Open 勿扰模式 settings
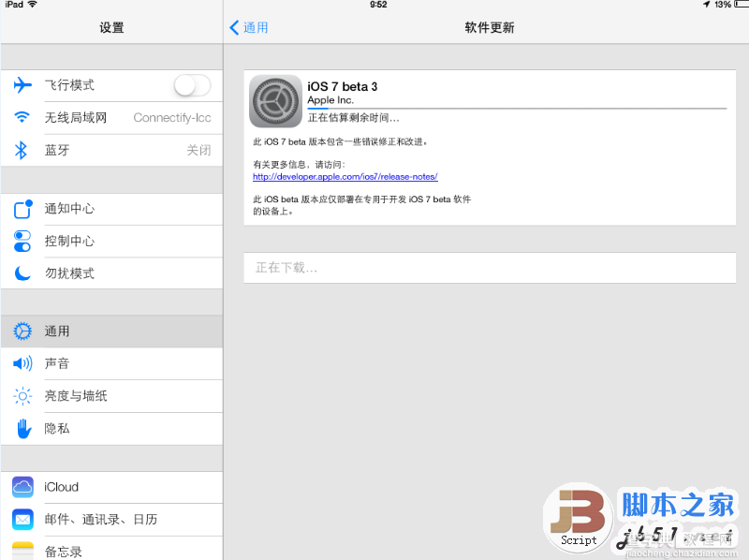 [111, 273]
